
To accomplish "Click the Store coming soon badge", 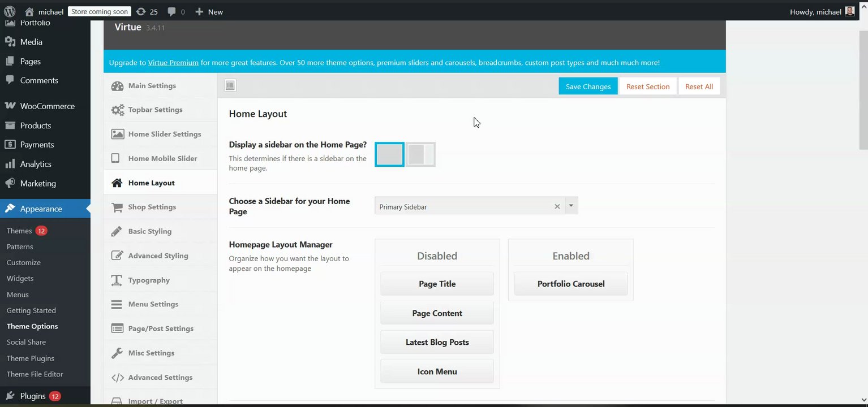I will click(x=100, y=11).
